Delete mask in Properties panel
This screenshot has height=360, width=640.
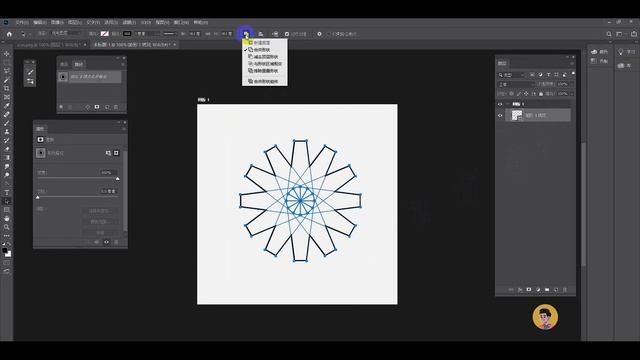[x=116, y=242]
